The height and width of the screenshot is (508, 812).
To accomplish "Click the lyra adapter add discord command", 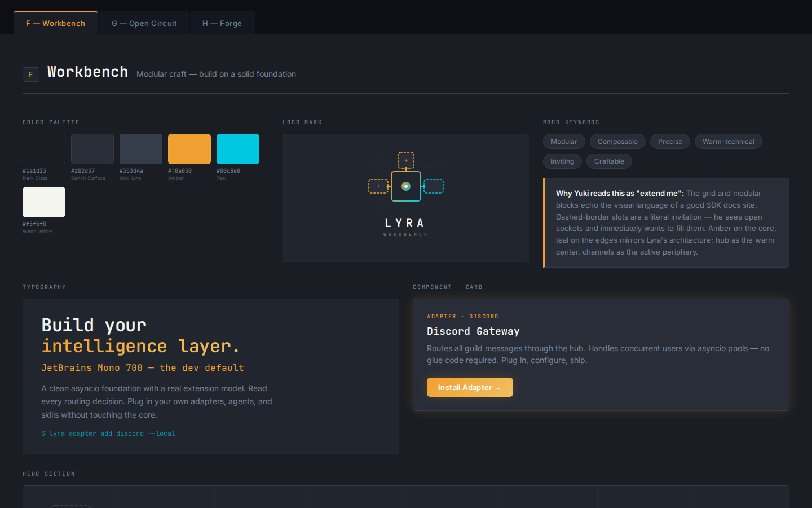I will 108,433.
